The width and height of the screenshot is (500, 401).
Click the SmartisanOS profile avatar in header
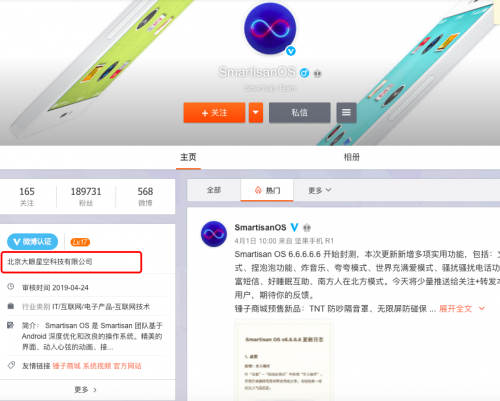click(x=270, y=28)
